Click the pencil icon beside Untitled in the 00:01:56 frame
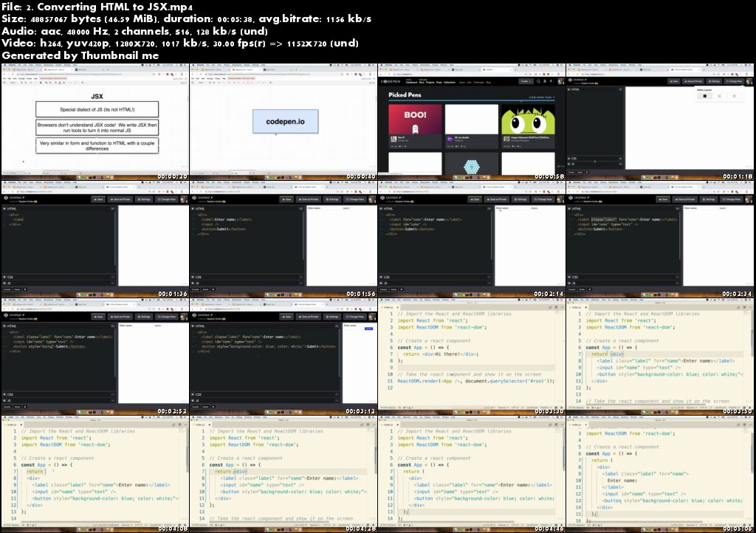This screenshot has width=756, height=533. coord(212,198)
